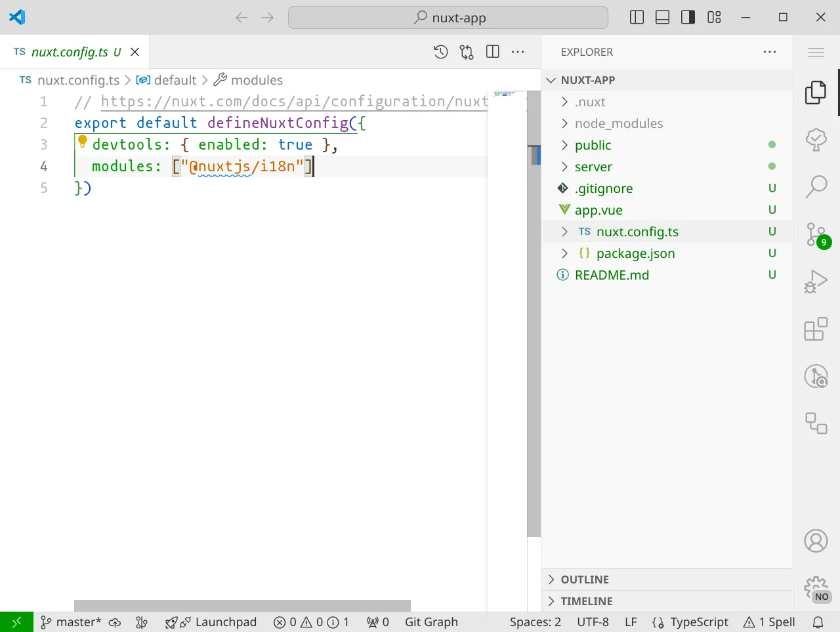Toggle the bottom panel layout button
Screen dimensions: 840x632
(662, 18)
